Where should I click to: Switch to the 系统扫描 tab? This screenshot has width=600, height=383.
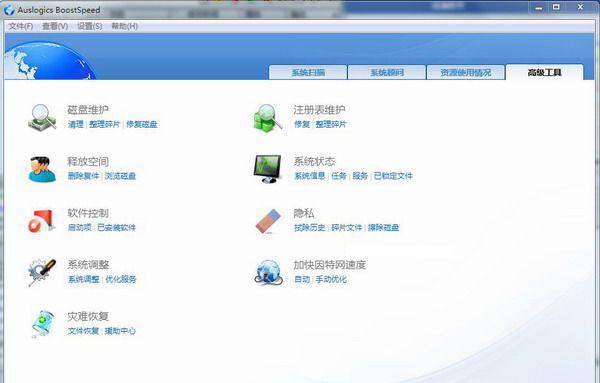[308, 72]
